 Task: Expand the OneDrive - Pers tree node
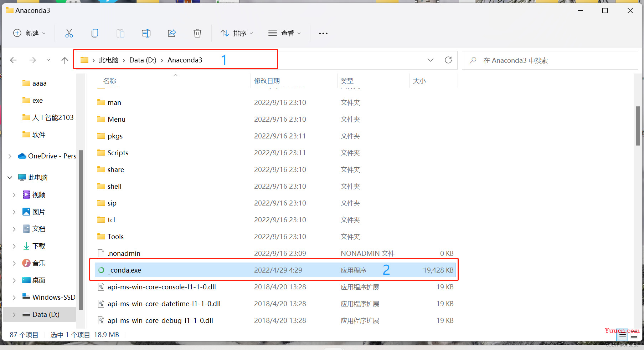tap(10, 156)
